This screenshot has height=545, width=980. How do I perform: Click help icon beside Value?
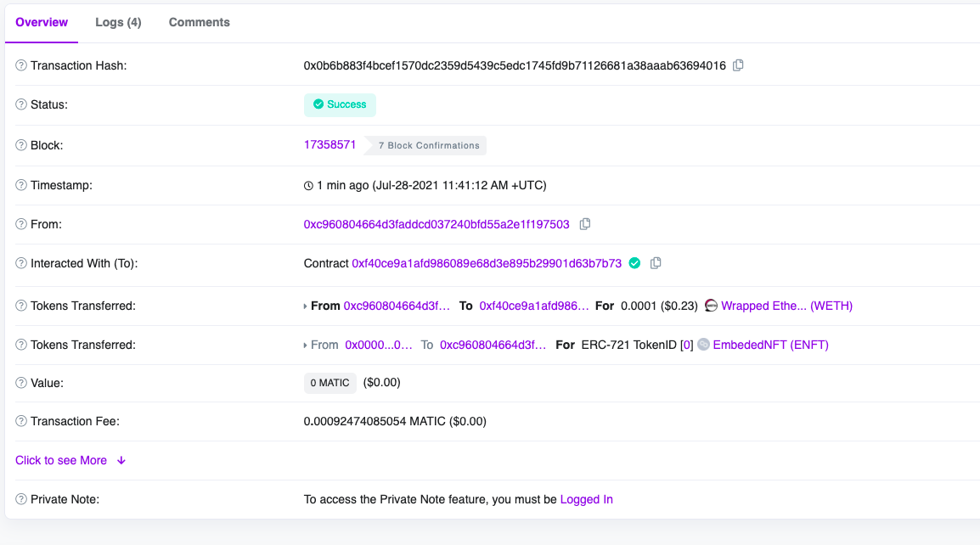pos(21,383)
